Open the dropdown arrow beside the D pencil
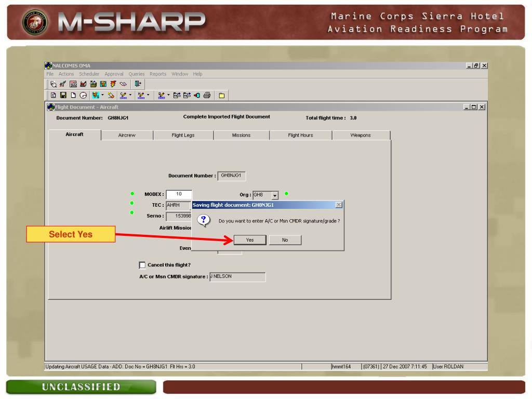Image resolution: width=532 pixels, height=399 pixels. pyautogui.click(x=168, y=96)
